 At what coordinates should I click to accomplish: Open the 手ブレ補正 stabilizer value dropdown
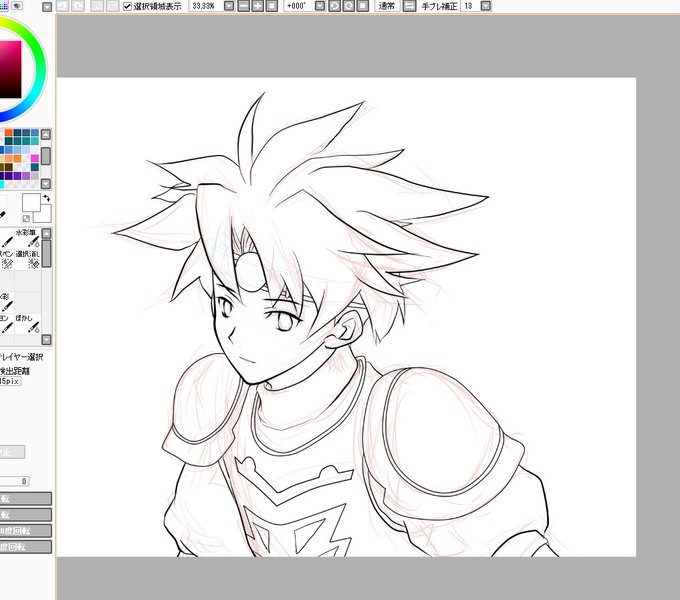(x=486, y=6)
